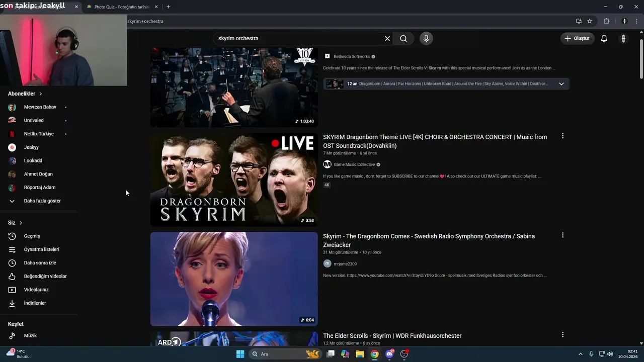Open the Siz section header

point(15,223)
